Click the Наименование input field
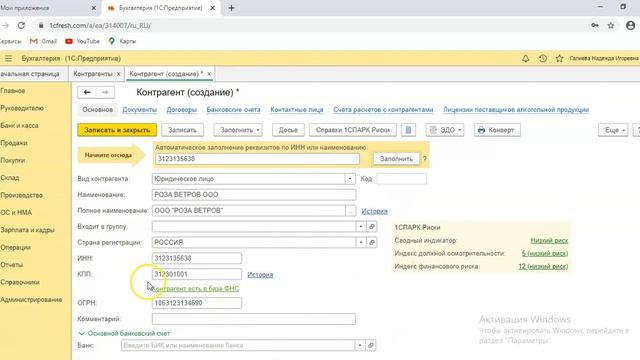Viewport: 640px width, 360px height. pyautogui.click(x=254, y=195)
